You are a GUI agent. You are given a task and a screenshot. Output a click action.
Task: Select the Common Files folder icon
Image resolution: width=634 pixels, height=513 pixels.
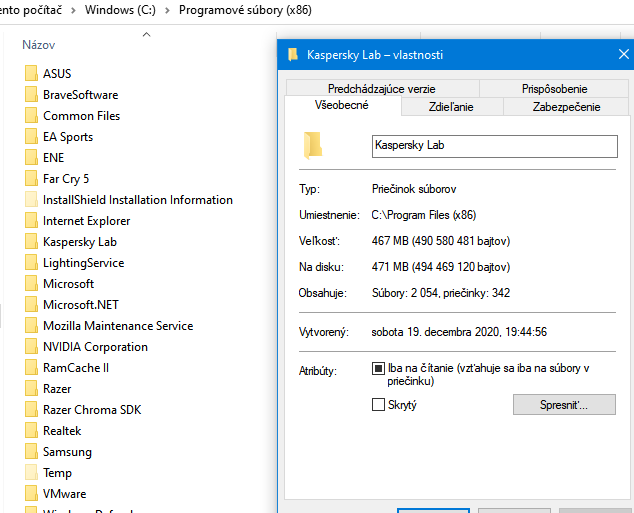[31, 116]
